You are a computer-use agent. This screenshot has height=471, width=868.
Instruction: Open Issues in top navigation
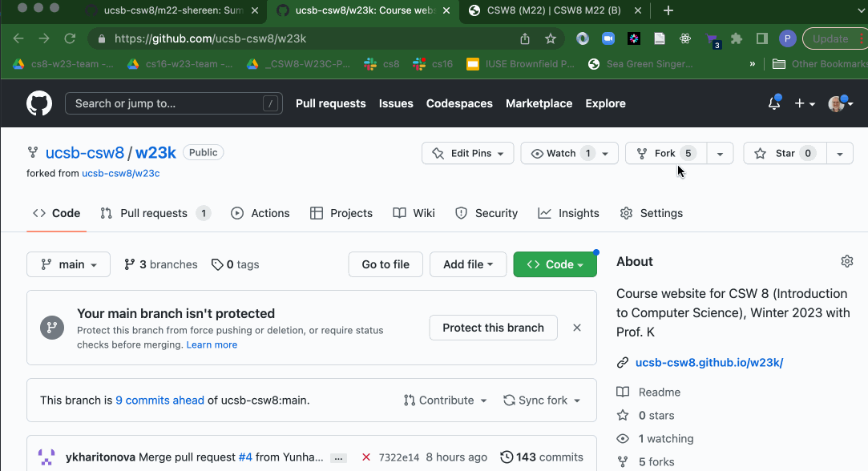[396, 103]
